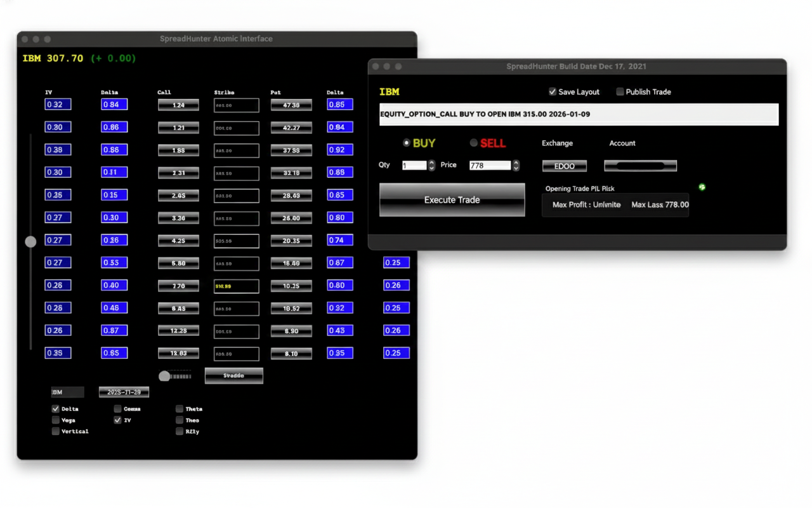
Task: Toggle the IV checkbox
Action: coord(118,420)
